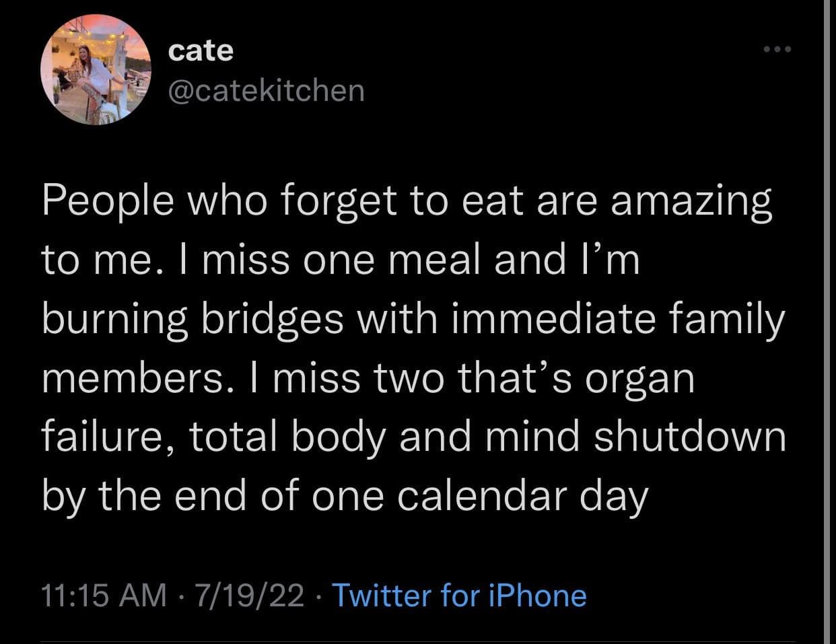Image resolution: width=836 pixels, height=644 pixels.
Task: Click the word "amazing" in the tweet
Action: pos(691,202)
